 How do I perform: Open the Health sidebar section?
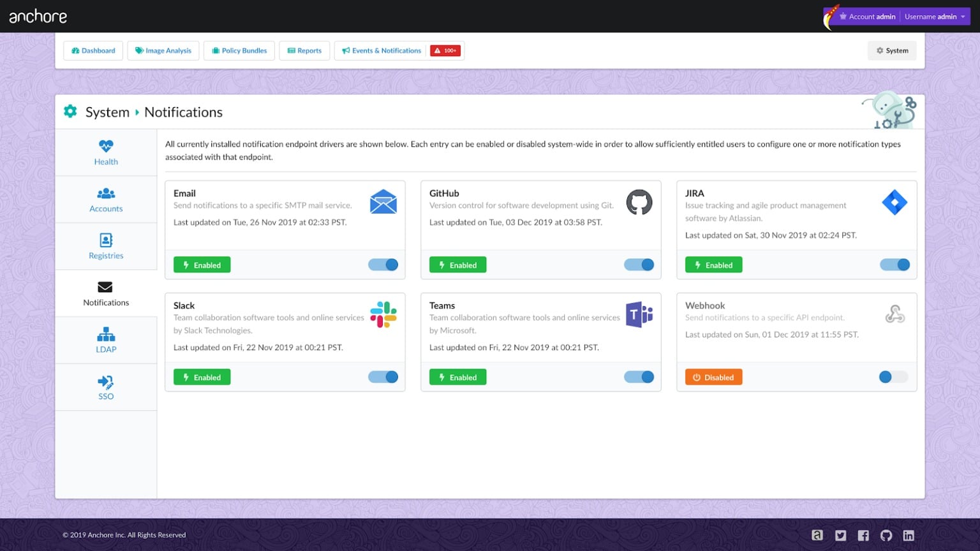pyautogui.click(x=106, y=152)
